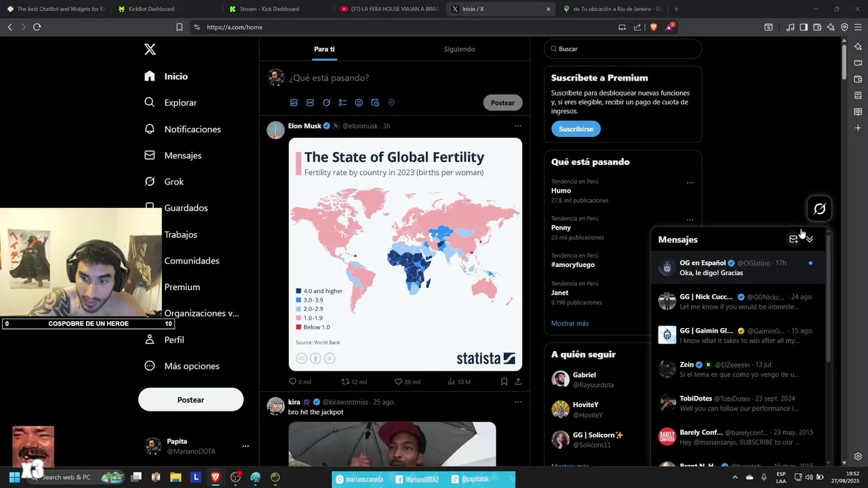Viewport: 868px width, 488px height.
Task: Open the Zein conversation
Action: pyautogui.click(x=737, y=369)
